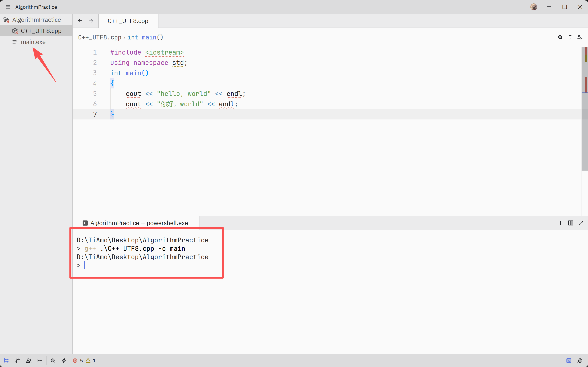The width and height of the screenshot is (588, 367).
Task: Open the git branch panel icon
Action: point(17,360)
